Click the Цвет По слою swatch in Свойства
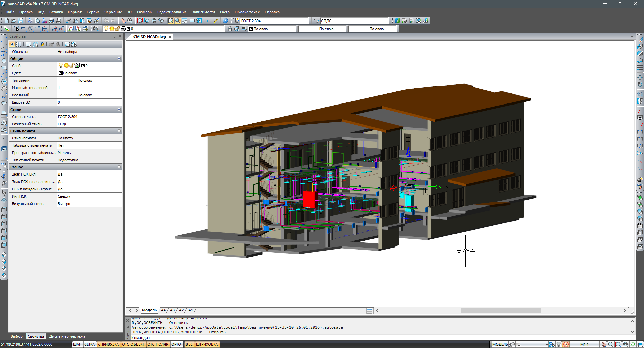644x348 pixels. click(61, 73)
